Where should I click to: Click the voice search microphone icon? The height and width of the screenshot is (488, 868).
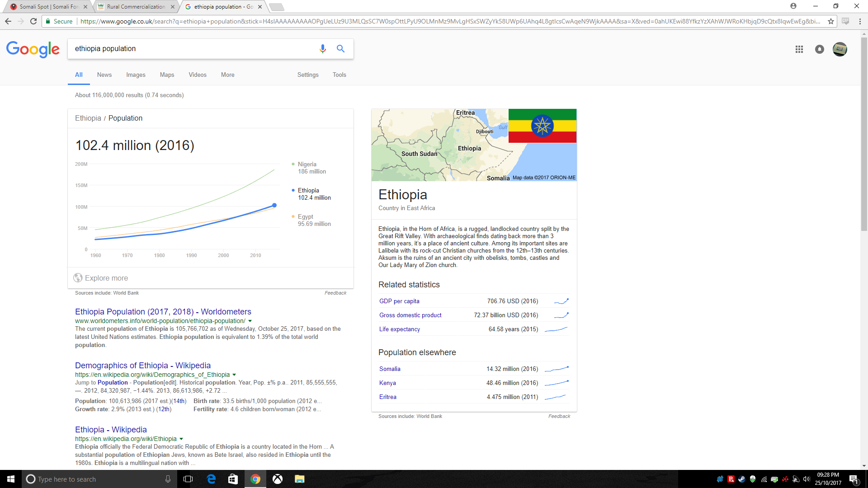[323, 49]
